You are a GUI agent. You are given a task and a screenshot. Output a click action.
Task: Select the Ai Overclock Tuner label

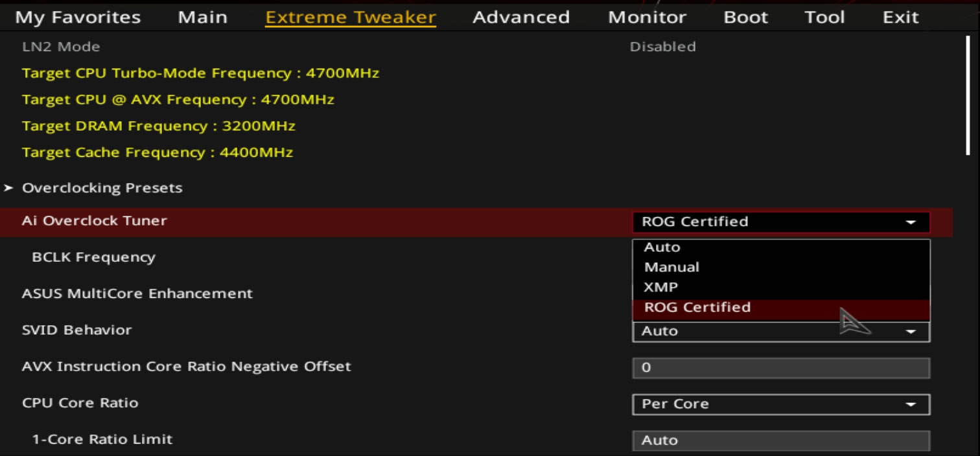[x=95, y=221]
